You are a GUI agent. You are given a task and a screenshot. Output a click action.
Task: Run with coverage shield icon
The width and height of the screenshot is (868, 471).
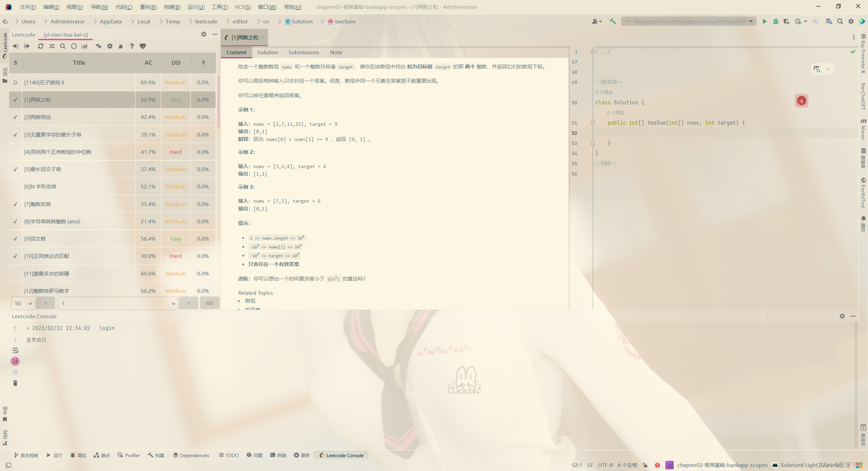(787, 21)
